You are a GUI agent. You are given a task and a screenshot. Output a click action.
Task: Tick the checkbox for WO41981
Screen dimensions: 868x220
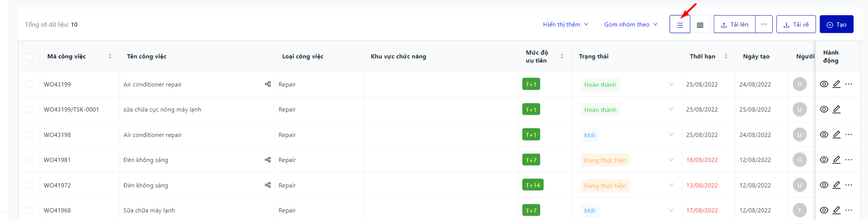(29, 160)
